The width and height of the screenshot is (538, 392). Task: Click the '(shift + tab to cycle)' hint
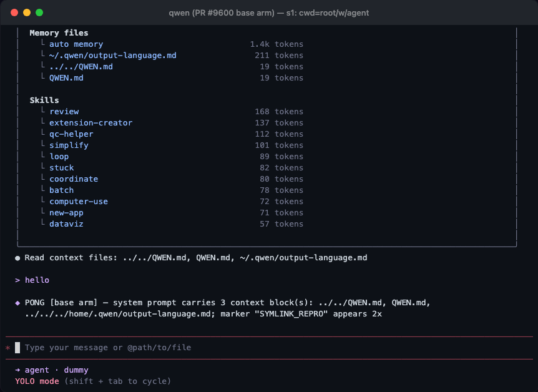(118, 381)
